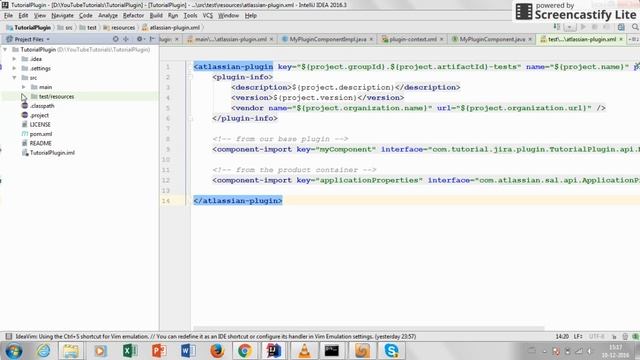This screenshot has height=360, width=640.
Task: Click atlassian-plugin.xml breadcrumb
Action: [x=171, y=27]
